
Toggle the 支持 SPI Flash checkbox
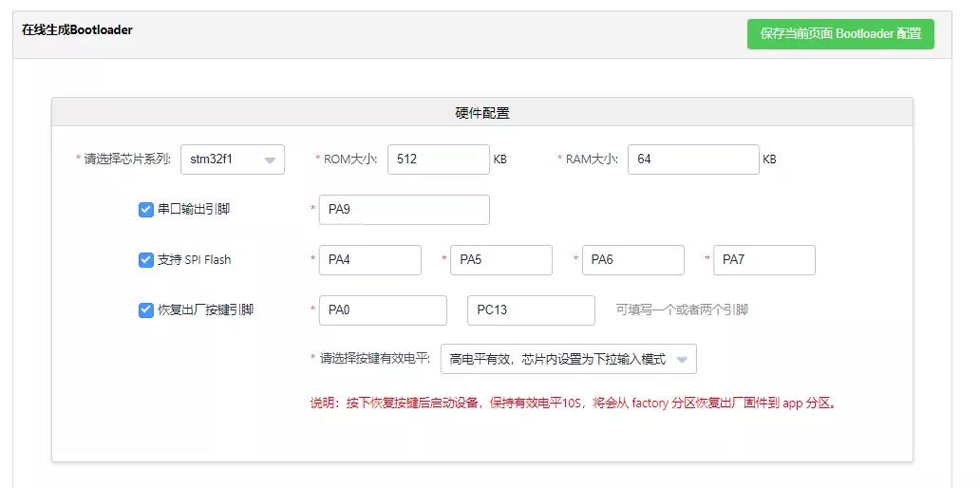pyautogui.click(x=145, y=259)
